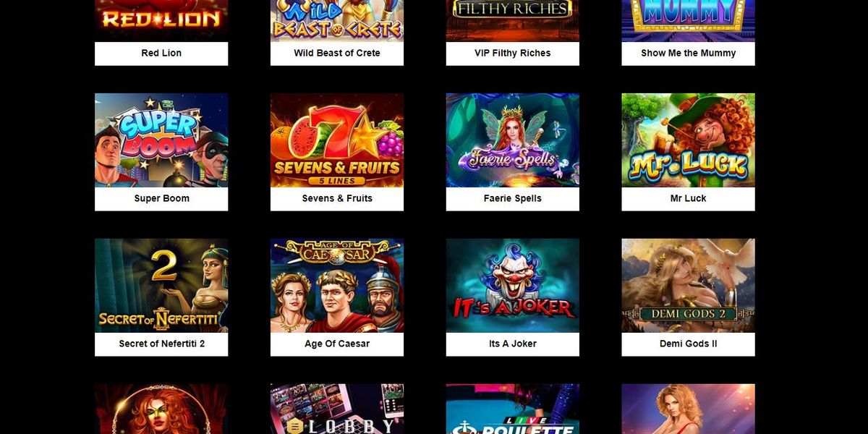Click the Red Lion title label
The height and width of the screenshot is (434, 868).
tap(161, 53)
